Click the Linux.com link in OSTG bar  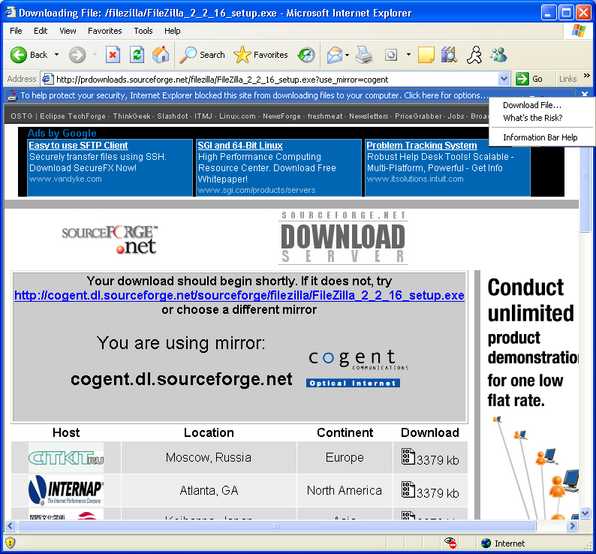point(237,116)
